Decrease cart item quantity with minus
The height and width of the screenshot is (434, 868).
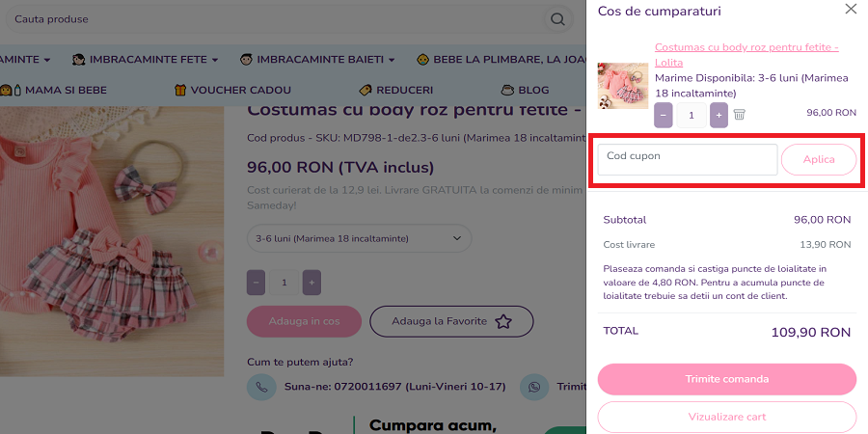pos(664,115)
